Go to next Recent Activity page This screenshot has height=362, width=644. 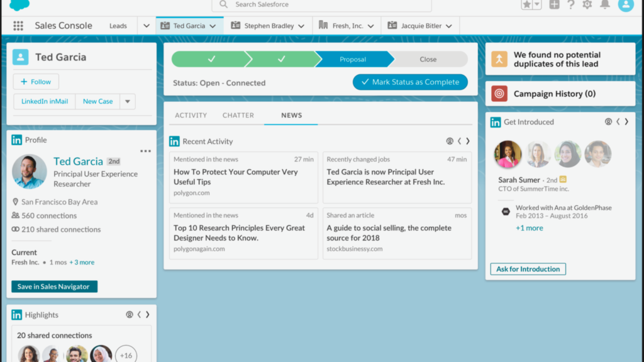tap(468, 141)
